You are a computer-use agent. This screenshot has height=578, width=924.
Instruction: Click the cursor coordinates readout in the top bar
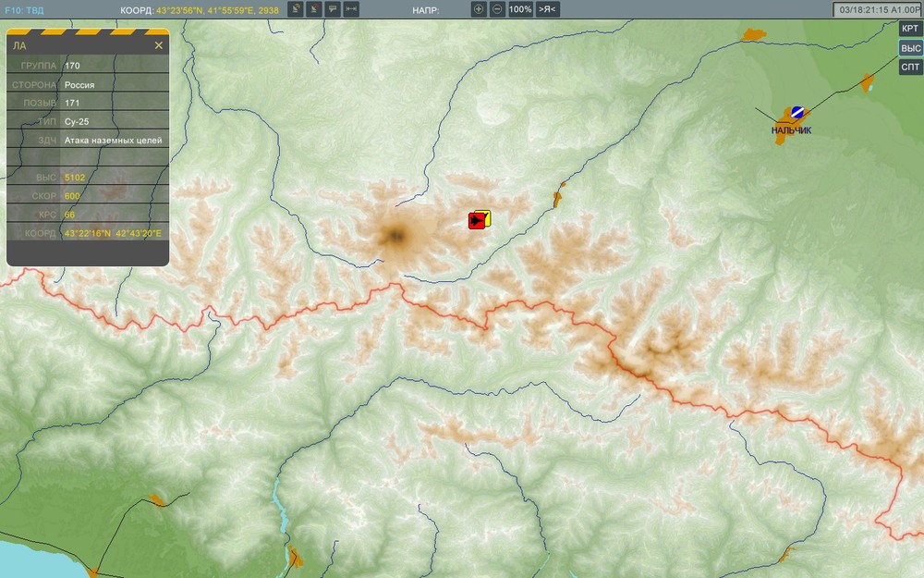[217, 10]
